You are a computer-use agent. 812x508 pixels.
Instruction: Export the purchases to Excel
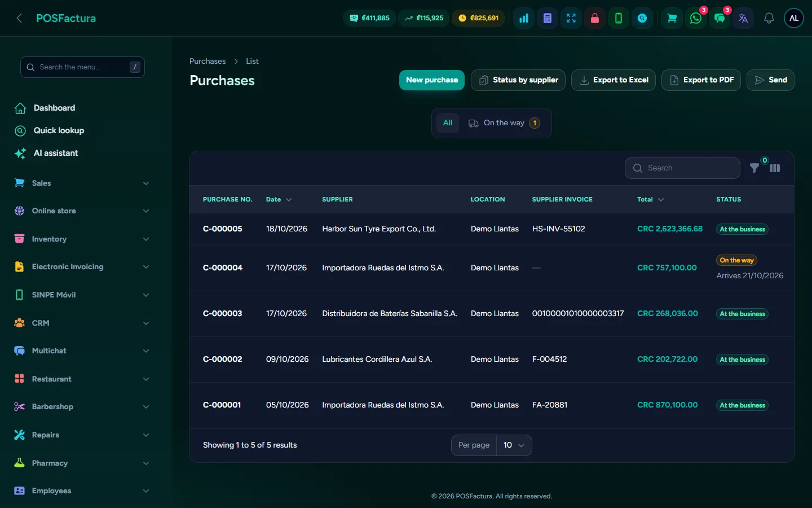[x=614, y=80]
